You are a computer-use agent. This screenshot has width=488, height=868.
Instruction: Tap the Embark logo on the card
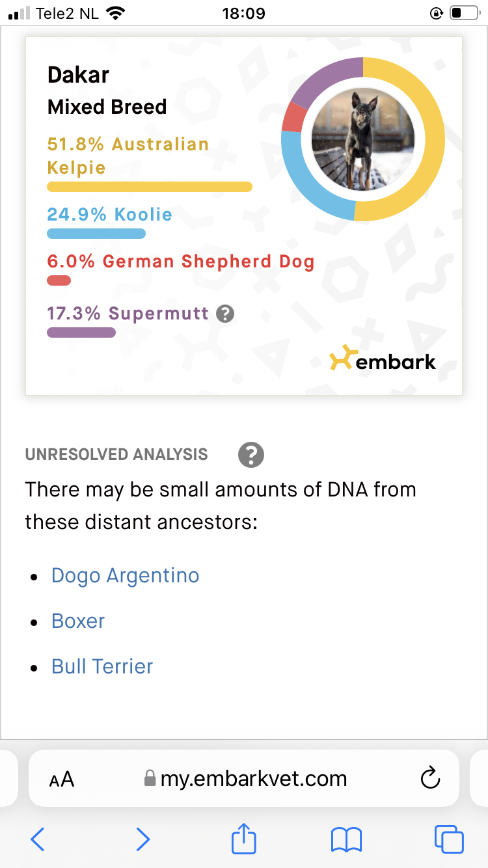point(383,360)
